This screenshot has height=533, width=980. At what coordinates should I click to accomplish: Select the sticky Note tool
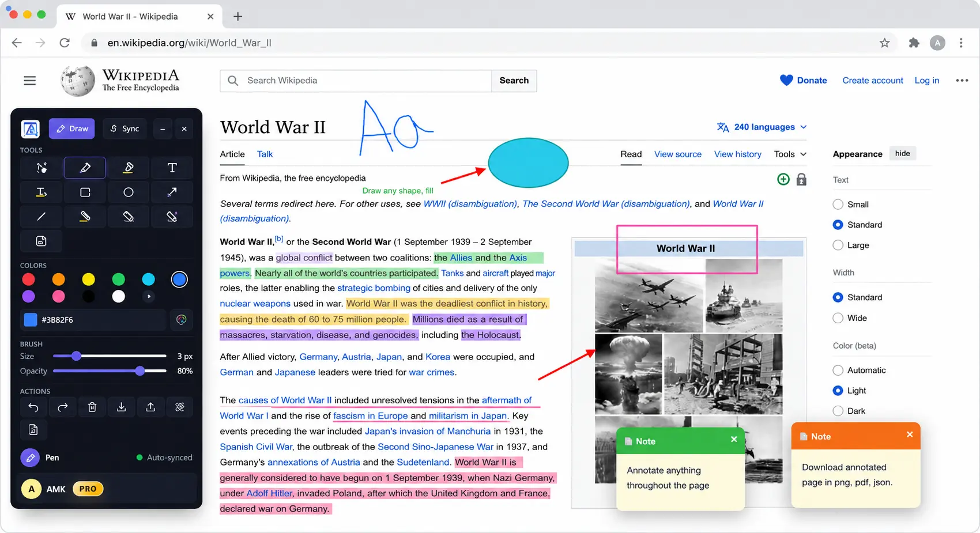coord(42,241)
